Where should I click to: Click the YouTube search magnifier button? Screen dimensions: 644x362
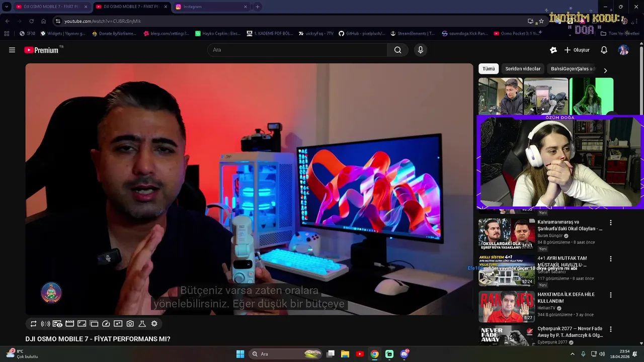pos(398,50)
